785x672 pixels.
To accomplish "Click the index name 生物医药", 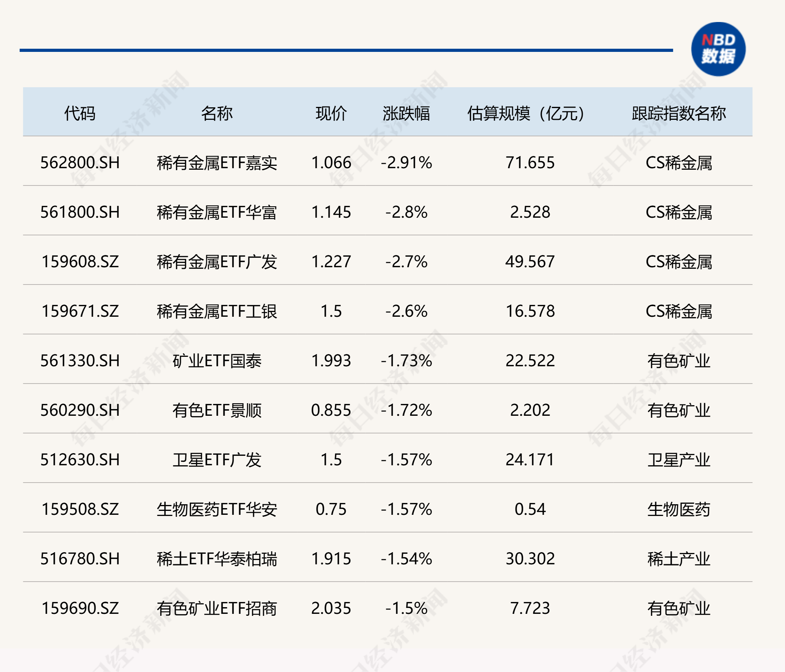I will (x=679, y=509).
